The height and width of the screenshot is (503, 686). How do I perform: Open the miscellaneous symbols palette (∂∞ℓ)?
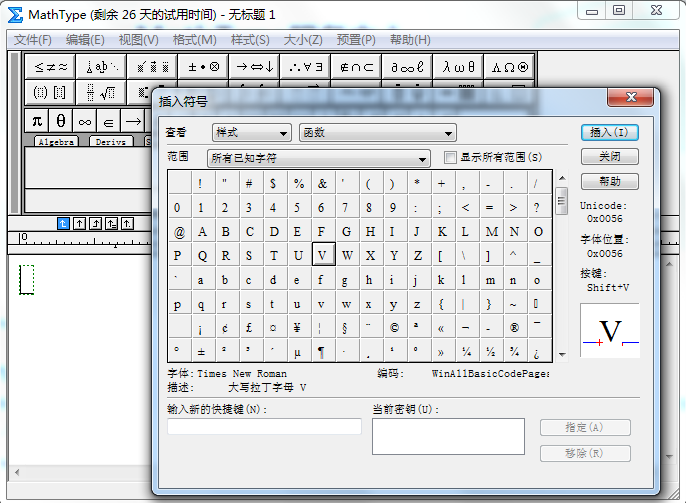(407, 67)
